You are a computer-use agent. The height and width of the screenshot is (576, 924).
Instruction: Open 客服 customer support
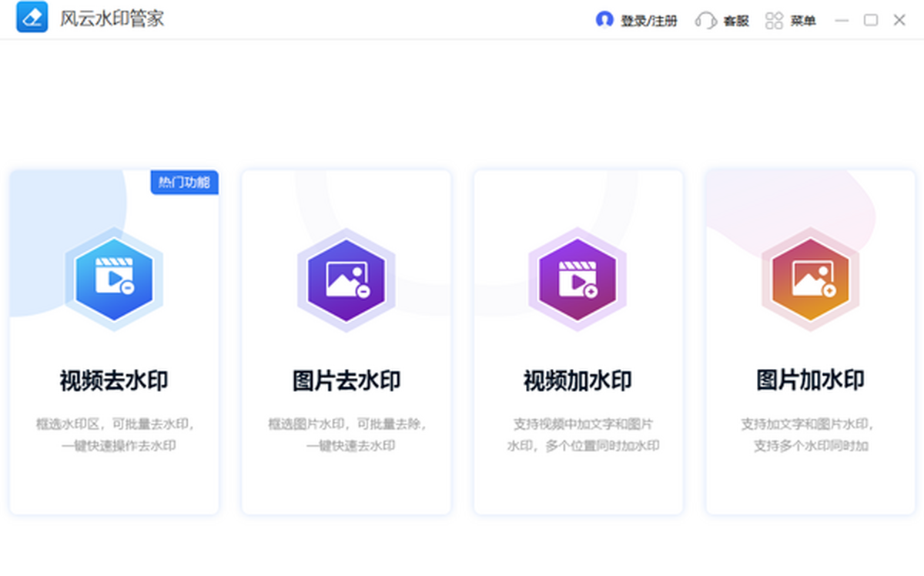point(735,21)
